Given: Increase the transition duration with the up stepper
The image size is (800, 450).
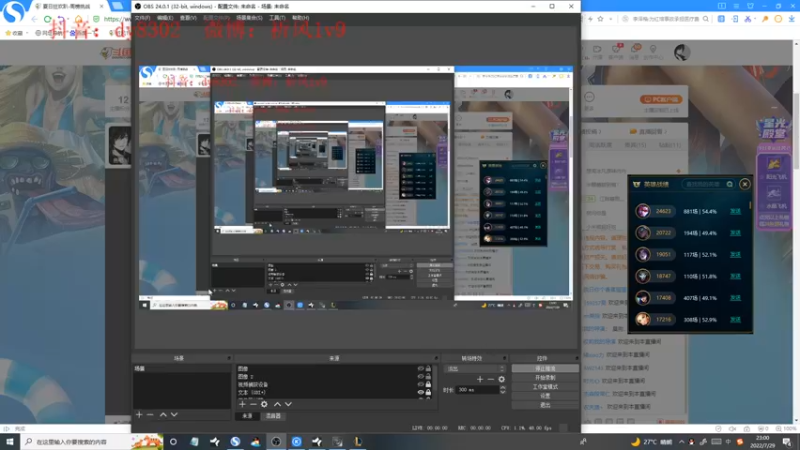Looking at the screenshot, I should point(503,387).
